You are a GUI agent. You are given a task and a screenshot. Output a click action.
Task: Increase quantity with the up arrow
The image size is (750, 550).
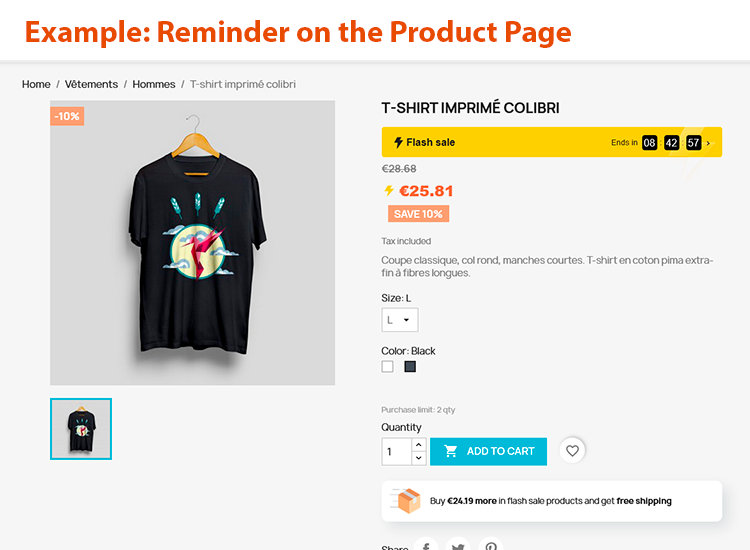(x=419, y=444)
